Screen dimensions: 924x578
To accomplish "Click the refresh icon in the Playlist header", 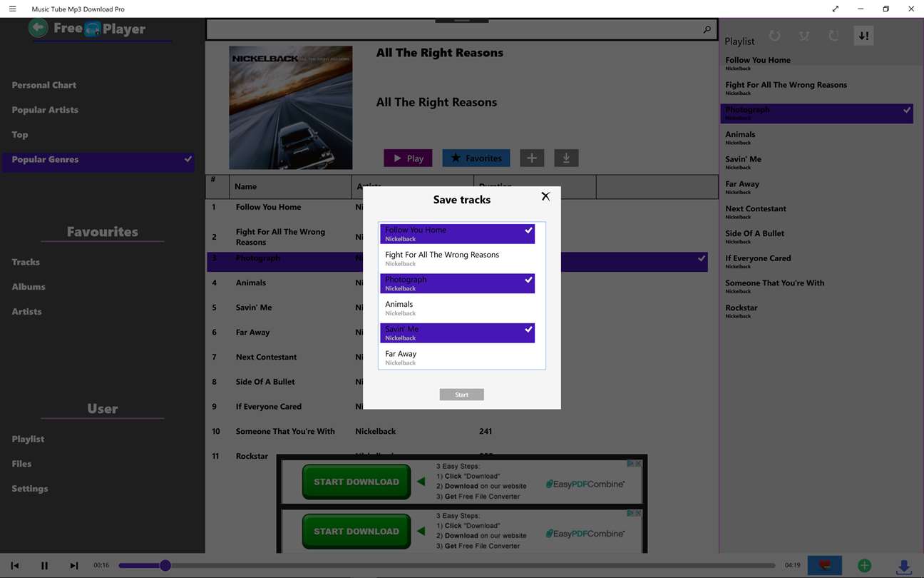I will 833,36.
